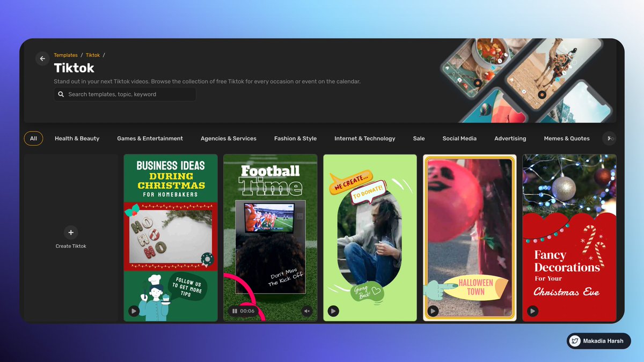Open the Football Time template thumbnail
This screenshot has height=362, width=644.
270,238
